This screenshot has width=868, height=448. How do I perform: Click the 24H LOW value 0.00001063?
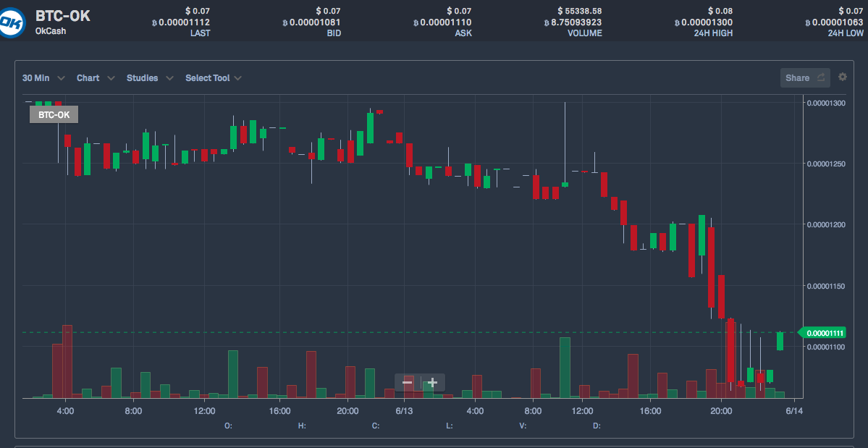834,22
